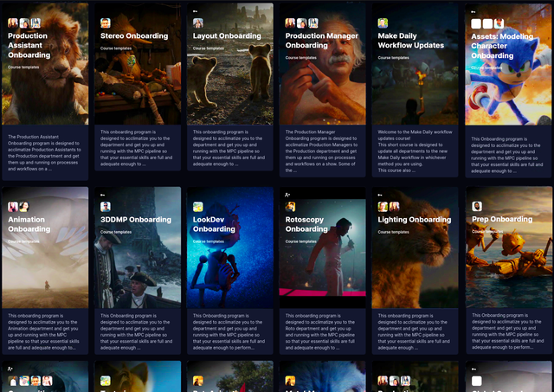The width and height of the screenshot is (554, 392).
Task: Open the Animation Onboarding course title
Action: tap(29, 224)
